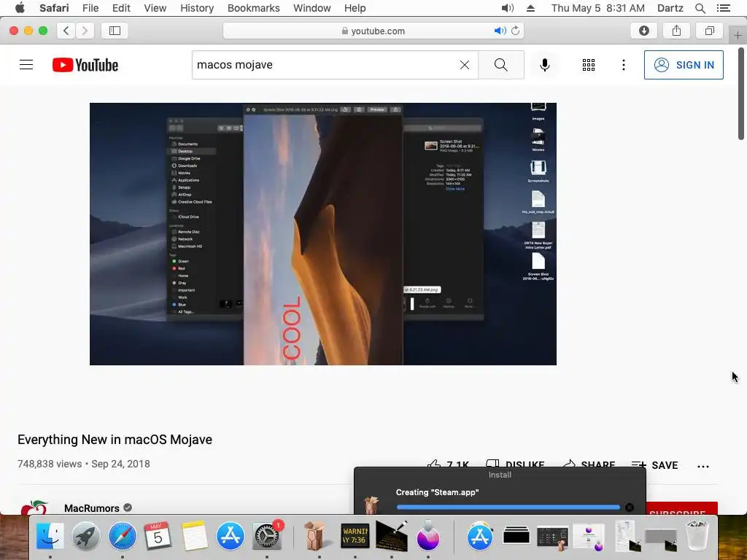Viewport: 747px width, 560px height.
Task: Open the Apple menu
Action: [x=20, y=8]
